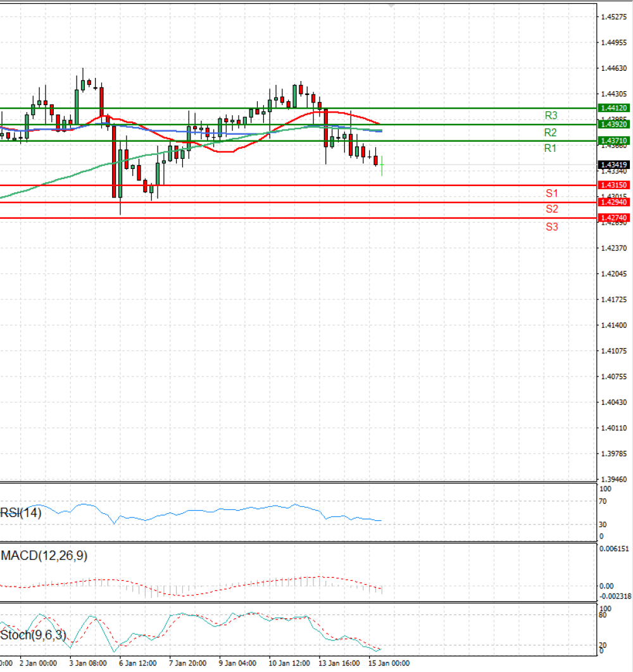Click the MACD(12,26,9) indicator label
Viewport: 633px width, 672px height.
pyautogui.click(x=44, y=556)
